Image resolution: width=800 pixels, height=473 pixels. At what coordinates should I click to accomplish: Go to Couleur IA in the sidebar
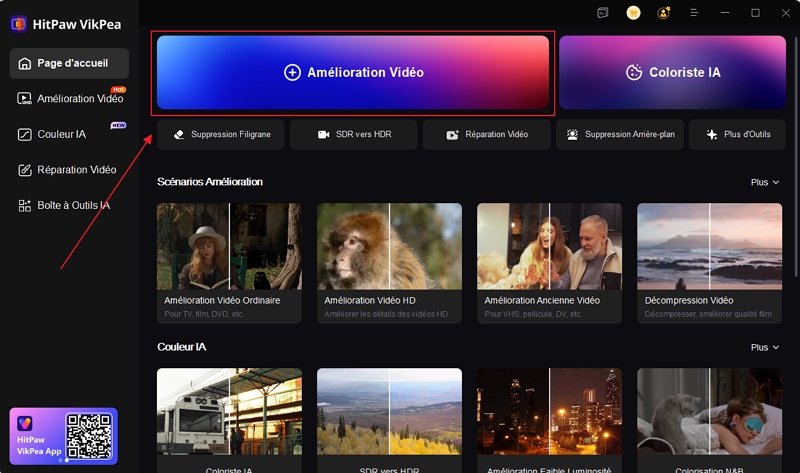(x=61, y=134)
